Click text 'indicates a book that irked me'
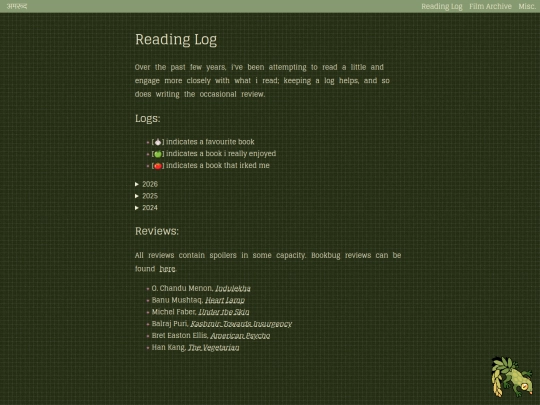540x405 pixels. pyautogui.click(x=218, y=165)
